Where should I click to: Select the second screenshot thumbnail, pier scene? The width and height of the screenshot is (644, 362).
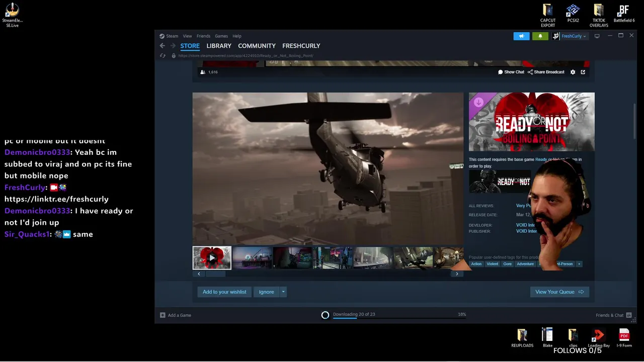pyautogui.click(x=252, y=258)
